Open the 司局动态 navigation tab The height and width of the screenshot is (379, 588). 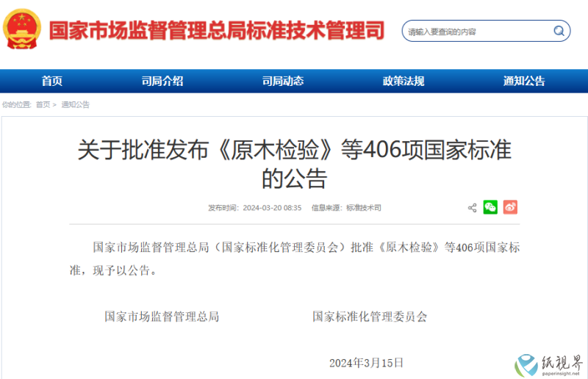click(283, 81)
